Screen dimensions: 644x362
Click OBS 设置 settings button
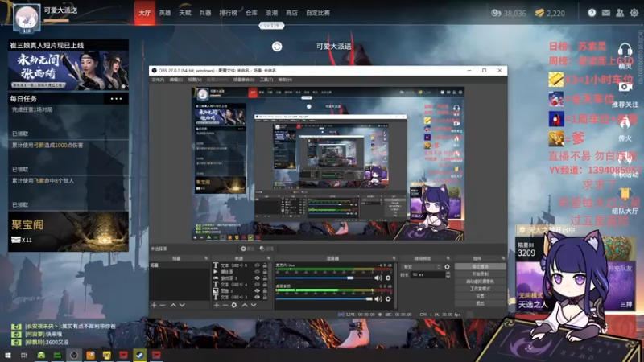click(480, 296)
